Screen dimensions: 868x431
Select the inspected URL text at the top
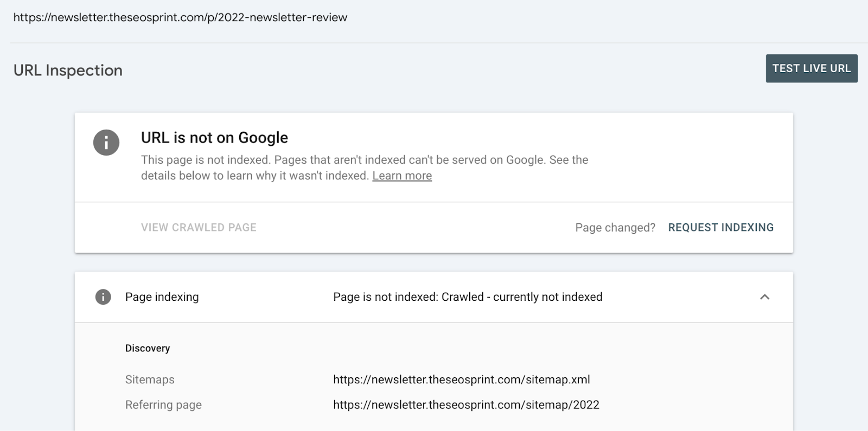pos(180,17)
